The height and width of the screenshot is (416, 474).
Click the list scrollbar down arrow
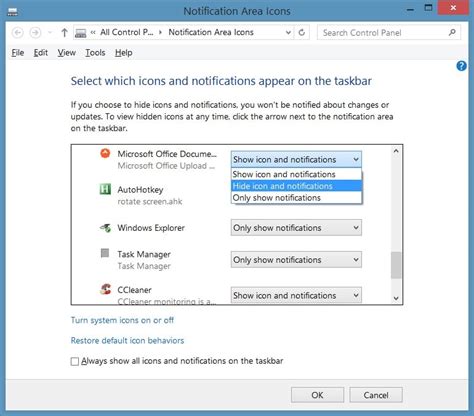coord(396,298)
